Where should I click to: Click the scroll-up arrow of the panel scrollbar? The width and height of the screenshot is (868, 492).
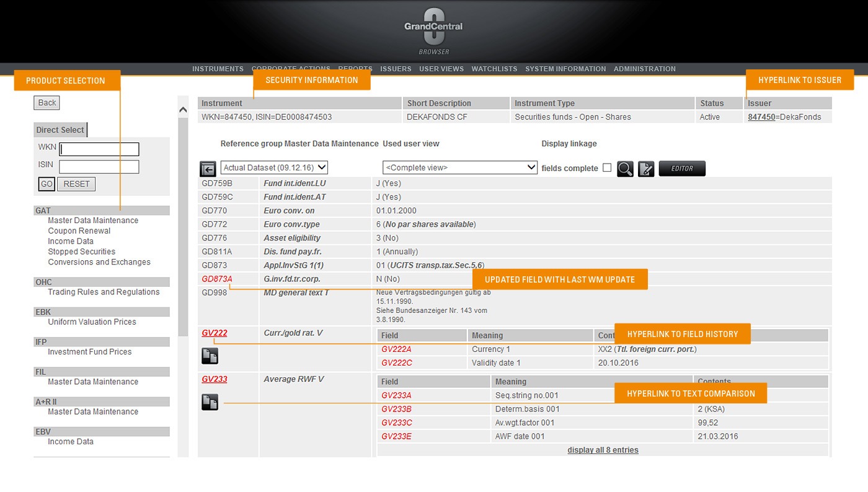183,110
